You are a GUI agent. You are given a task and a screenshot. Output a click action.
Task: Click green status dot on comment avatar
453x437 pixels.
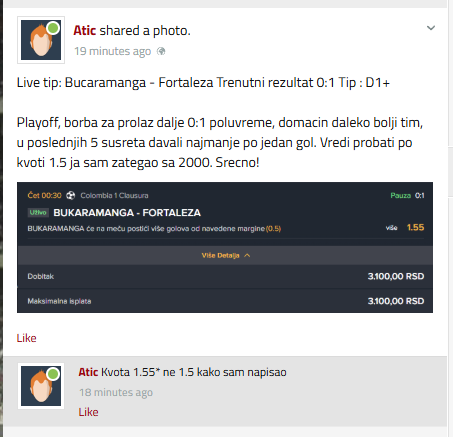click(x=53, y=374)
